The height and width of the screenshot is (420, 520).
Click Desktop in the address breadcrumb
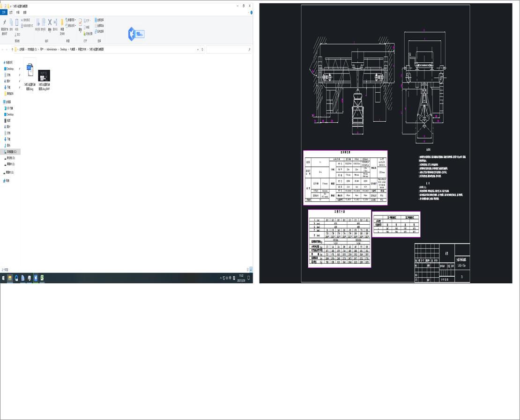pyautogui.click(x=63, y=49)
